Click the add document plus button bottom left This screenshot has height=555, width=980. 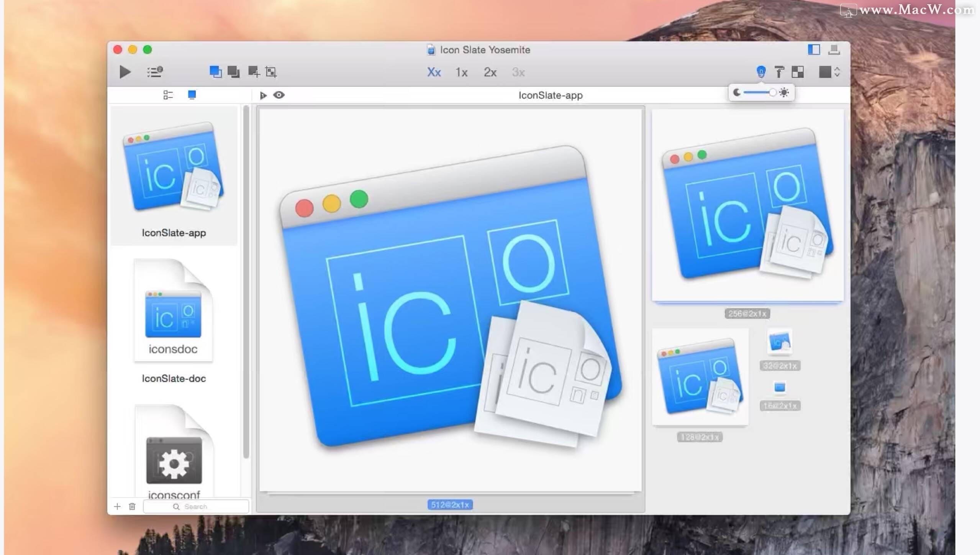(117, 506)
